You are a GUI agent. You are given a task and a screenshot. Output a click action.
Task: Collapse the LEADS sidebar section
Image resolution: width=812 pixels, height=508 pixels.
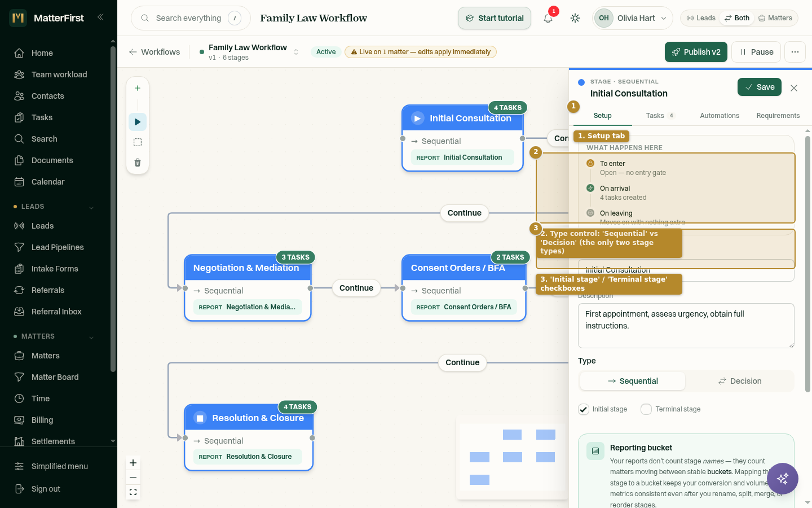(91, 207)
